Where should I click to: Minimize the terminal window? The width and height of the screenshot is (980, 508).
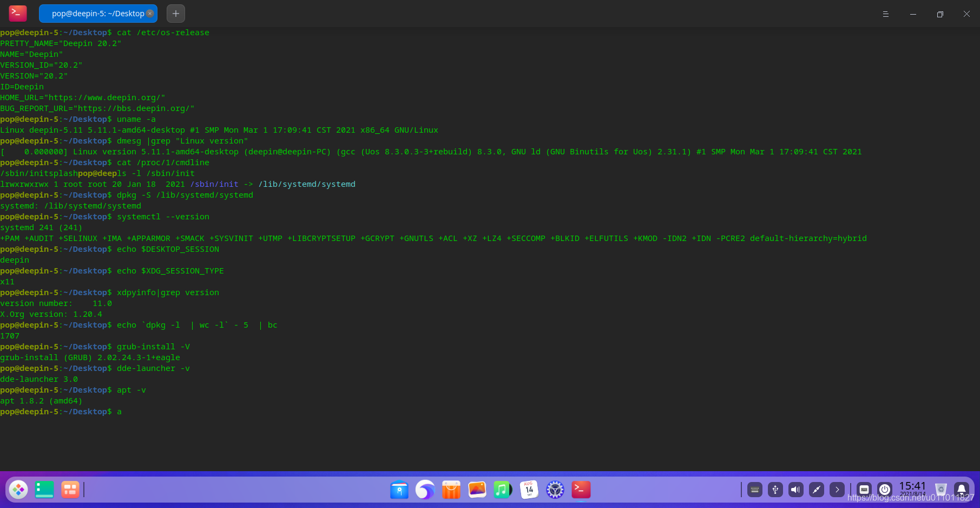pos(913,14)
